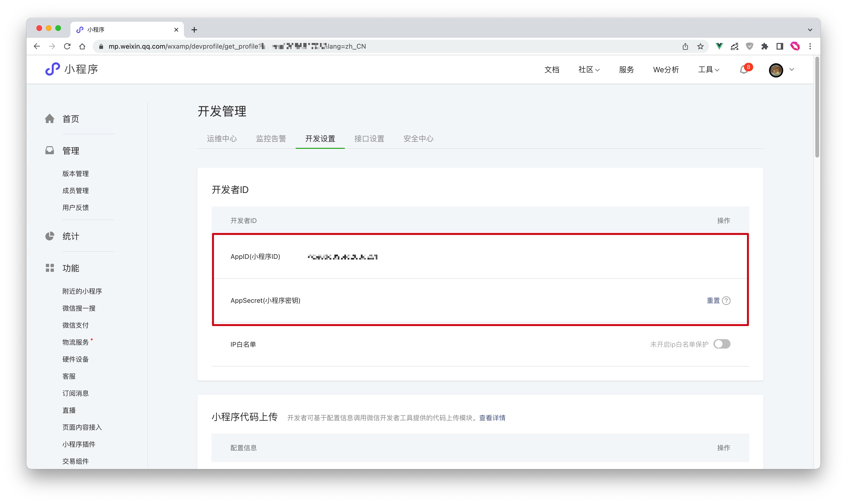Click the AppSecret help question mark icon
847x504 pixels.
[726, 301]
